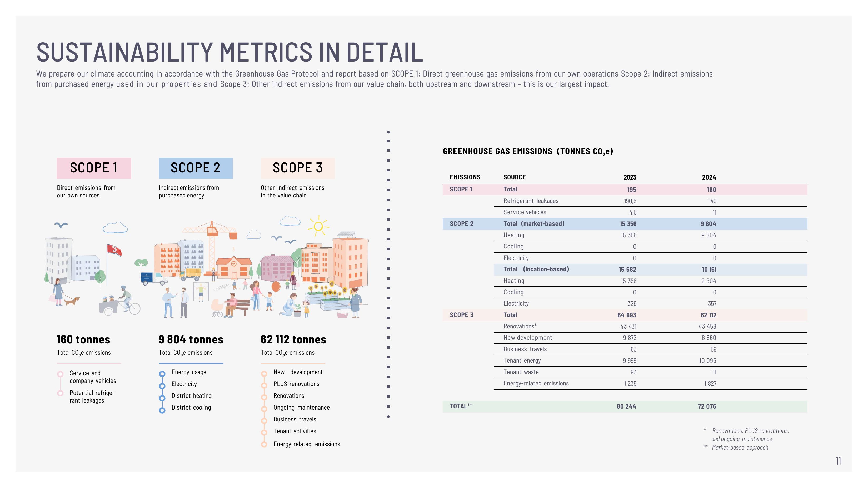Click the '62 112 tonnes' heading
The image size is (868, 488).
(293, 340)
